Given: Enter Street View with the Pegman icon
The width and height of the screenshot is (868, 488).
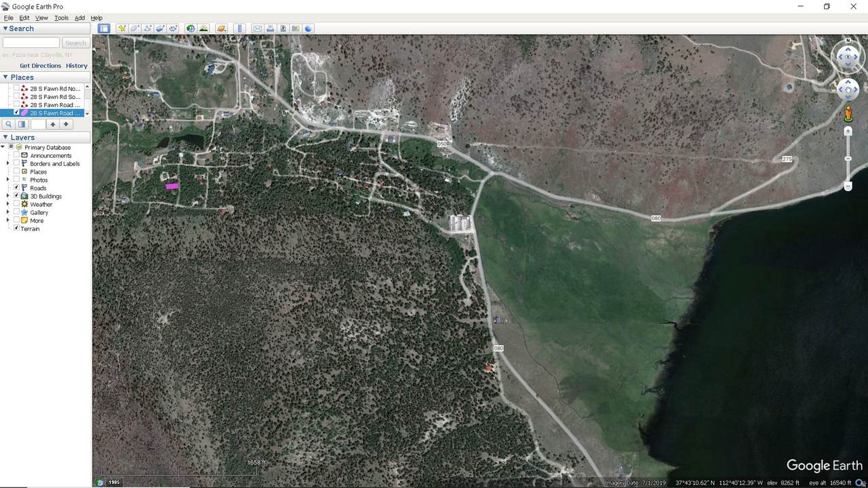Looking at the screenshot, I should click(x=848, y=113).
